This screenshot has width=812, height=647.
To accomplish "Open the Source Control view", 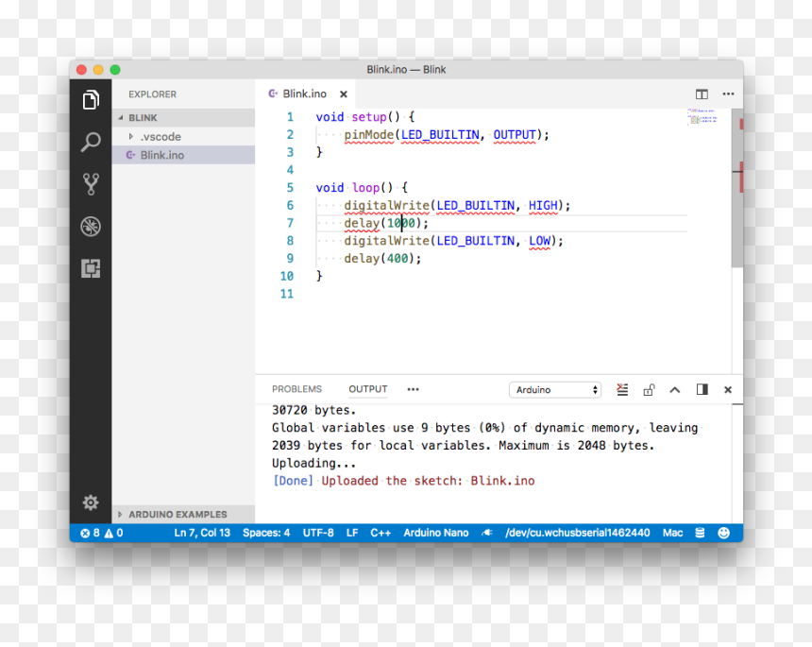I will 91,184.
